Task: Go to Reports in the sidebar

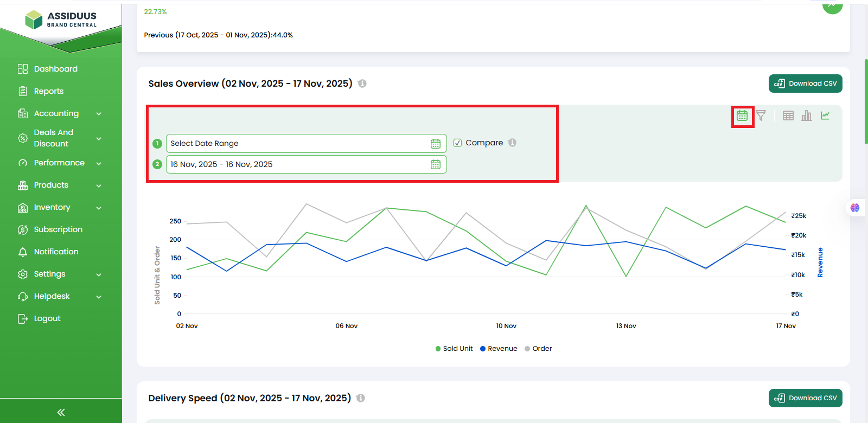Action: (x=48, y=91)
